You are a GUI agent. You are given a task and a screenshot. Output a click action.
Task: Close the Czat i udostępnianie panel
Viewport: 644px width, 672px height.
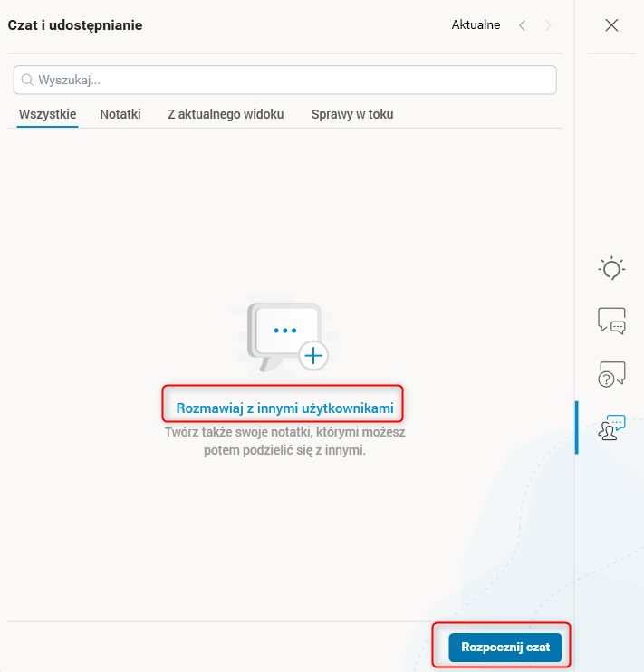[611, 25]
